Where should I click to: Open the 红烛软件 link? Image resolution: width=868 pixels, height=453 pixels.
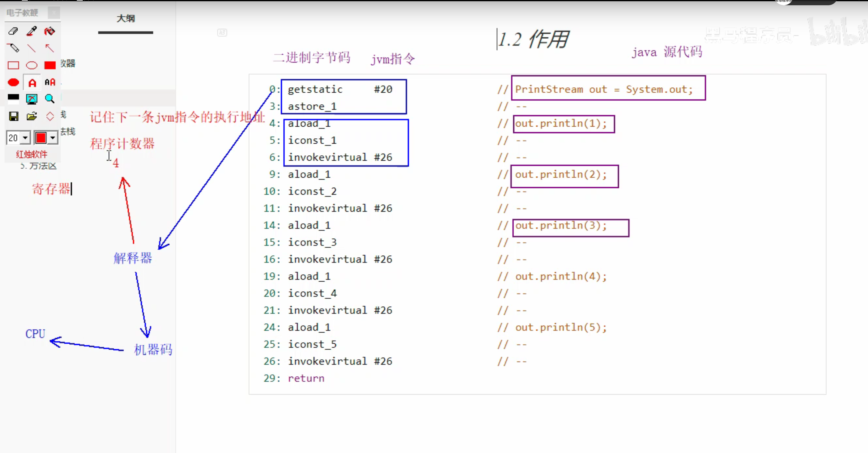(32, 155)
